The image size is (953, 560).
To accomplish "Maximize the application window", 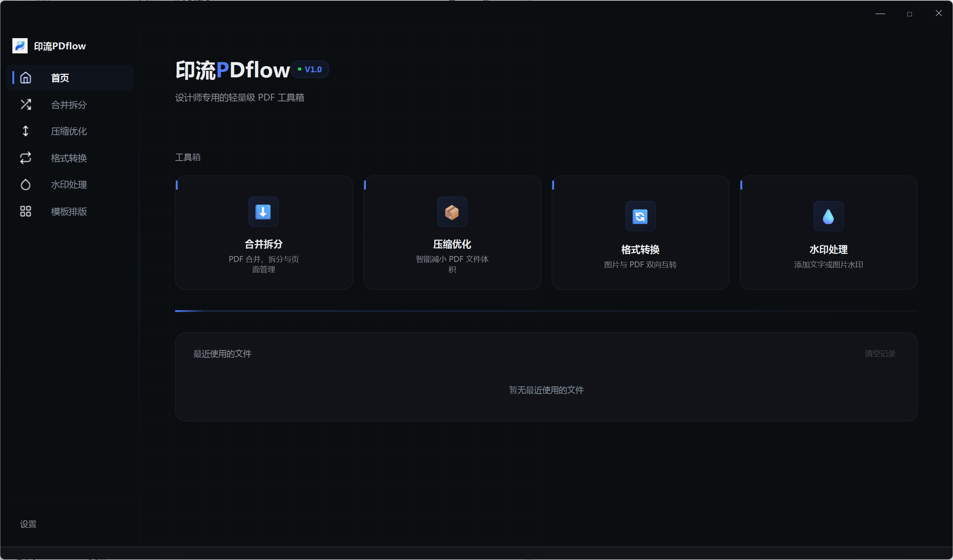I will (909, 13).
